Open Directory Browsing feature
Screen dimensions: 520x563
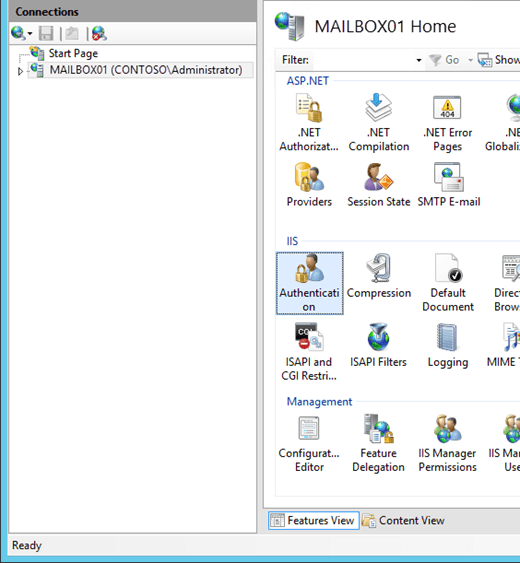tap(507, 283)
